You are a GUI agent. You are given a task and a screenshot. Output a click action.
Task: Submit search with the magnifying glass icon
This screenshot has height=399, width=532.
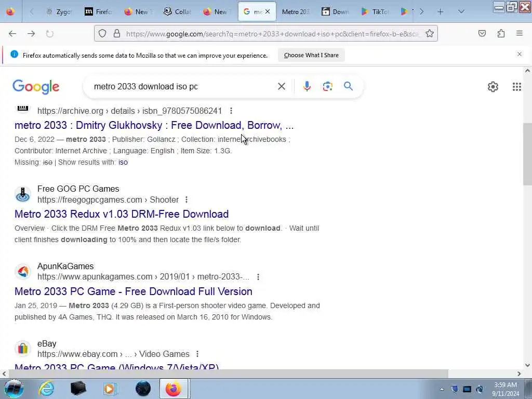[x=348, y=86]
